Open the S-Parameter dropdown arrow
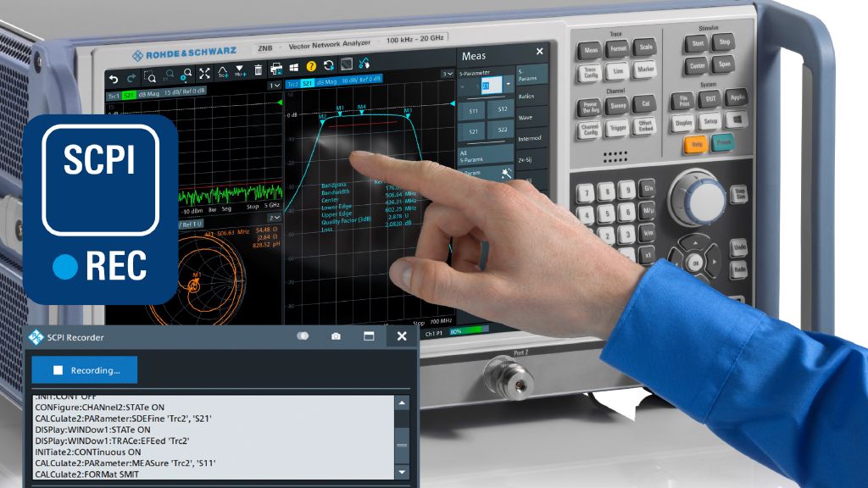The width and height of the screenshot is (868, 488). pyautogui.click(x=508, y=85)
